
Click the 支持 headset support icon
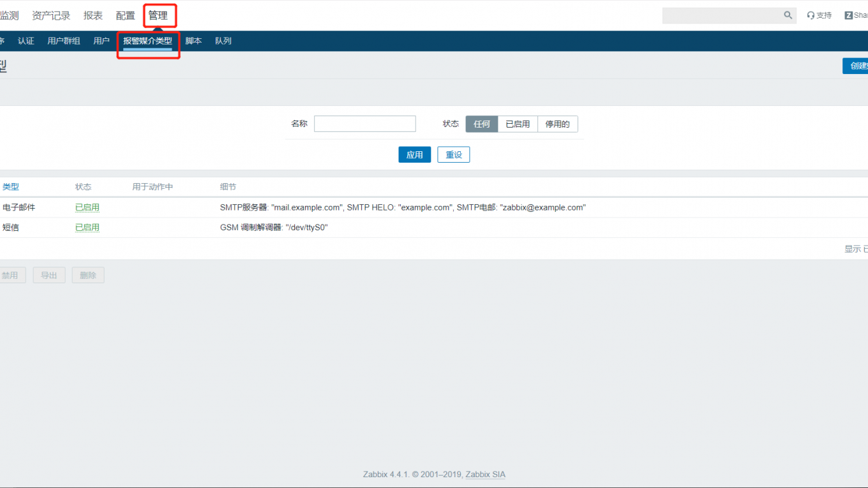pos(811,15)
